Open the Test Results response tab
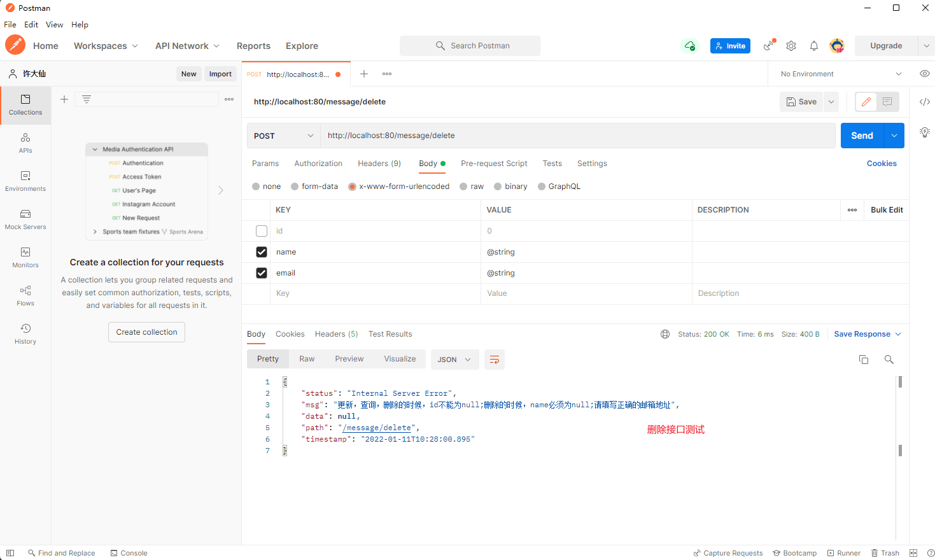Screen dimensions: 935x560 pos(390,334)
